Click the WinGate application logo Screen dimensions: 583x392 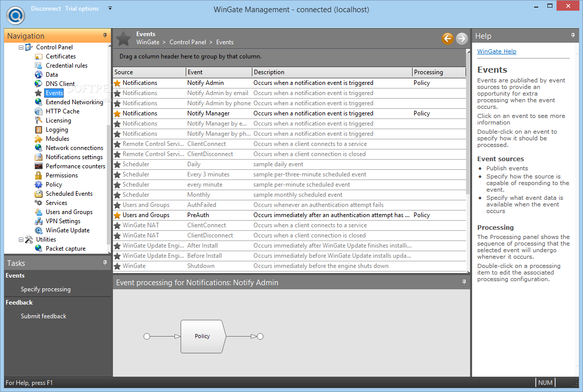16,15
